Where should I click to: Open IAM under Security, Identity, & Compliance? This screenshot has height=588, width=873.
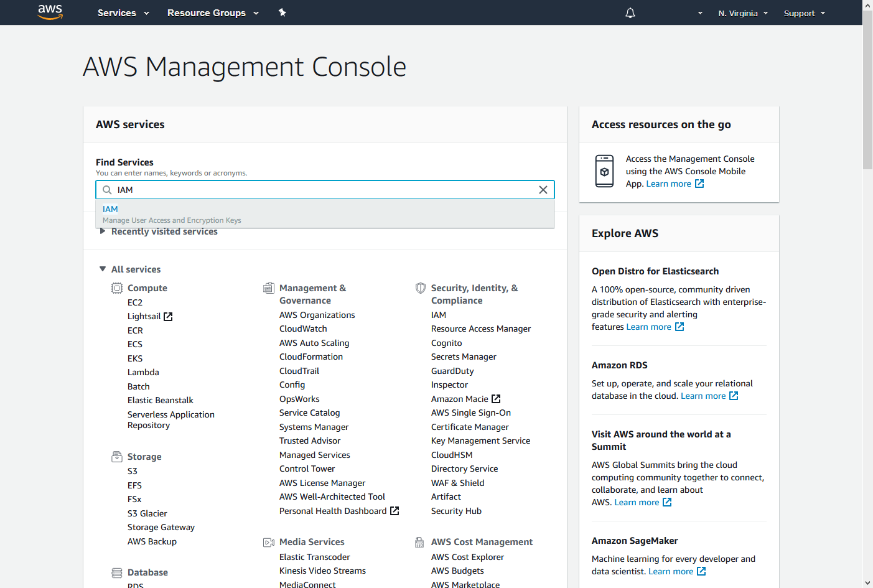pyautogui.click(x=439, y=315)
